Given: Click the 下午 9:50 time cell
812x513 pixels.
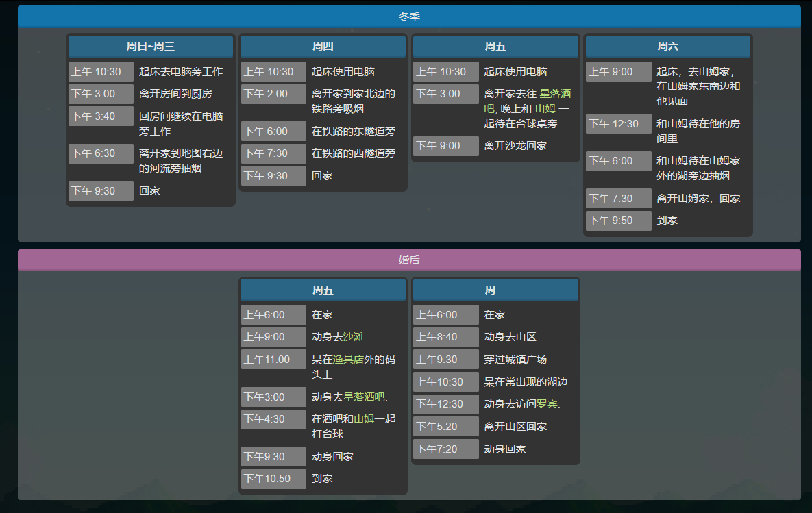Looking at the screenshot, I should tap(618, 221).
